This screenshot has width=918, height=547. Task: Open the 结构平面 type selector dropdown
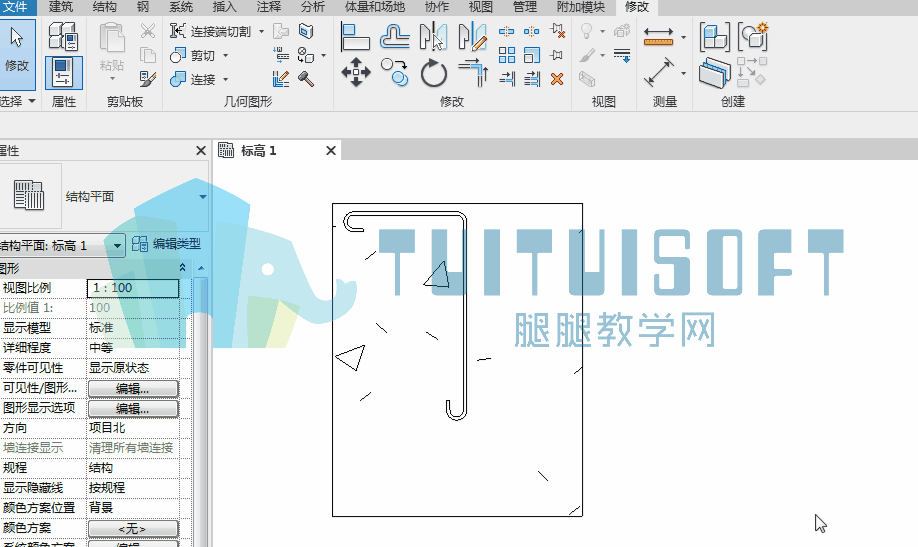click(203, 197)
